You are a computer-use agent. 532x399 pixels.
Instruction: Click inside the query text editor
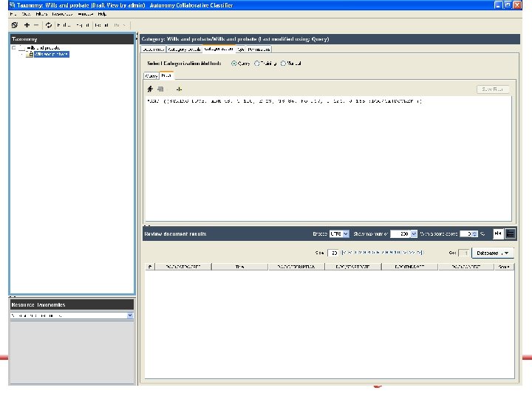point(328,159)
